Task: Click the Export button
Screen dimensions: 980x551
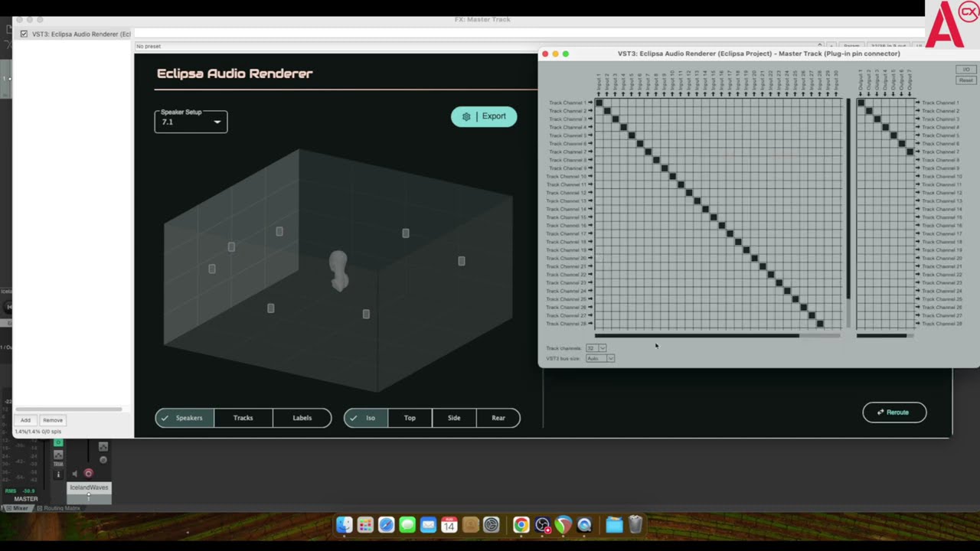Action: tap(484, 116)
